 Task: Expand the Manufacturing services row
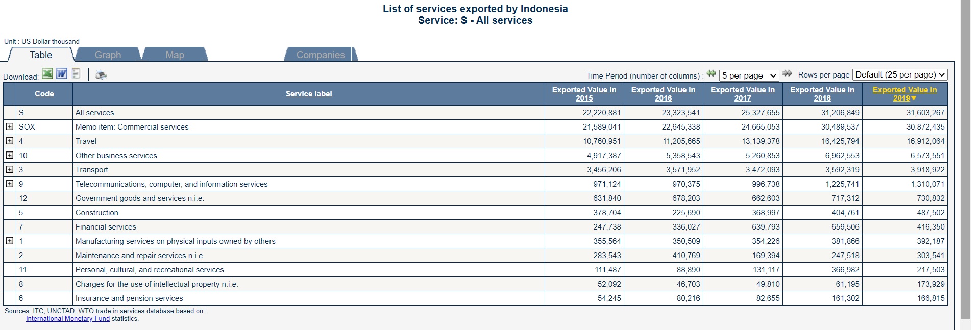(x=10, y=241)
